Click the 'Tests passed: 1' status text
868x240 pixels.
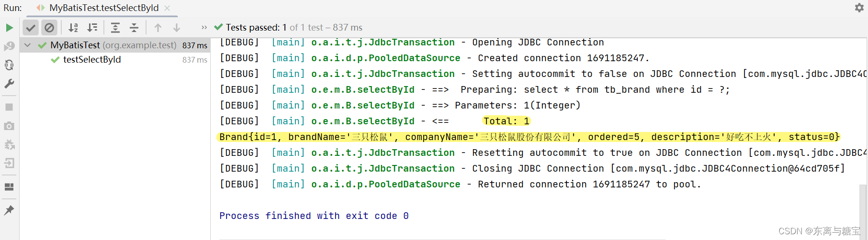point(256,28)
